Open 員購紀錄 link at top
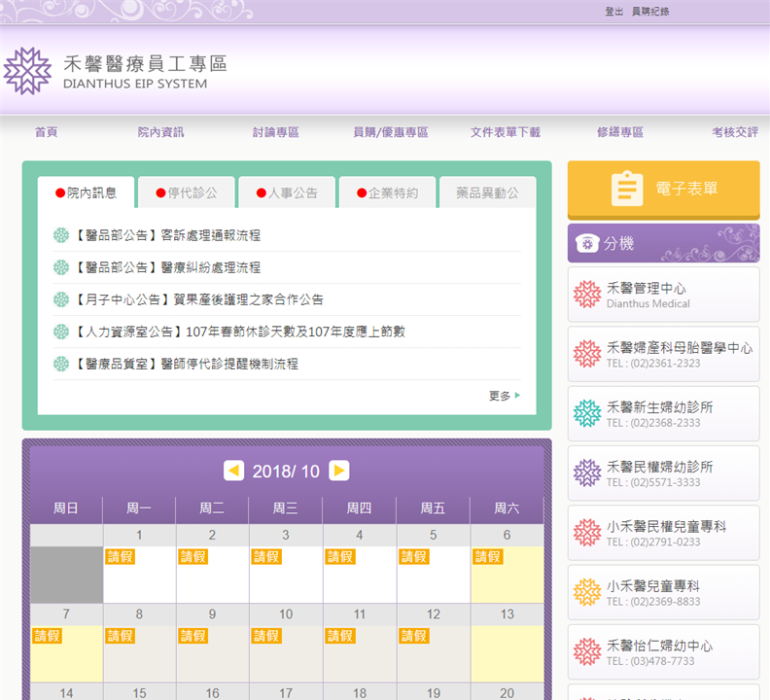Image resolution: width=770 pixels, height=700 pixels. [650, 12]
